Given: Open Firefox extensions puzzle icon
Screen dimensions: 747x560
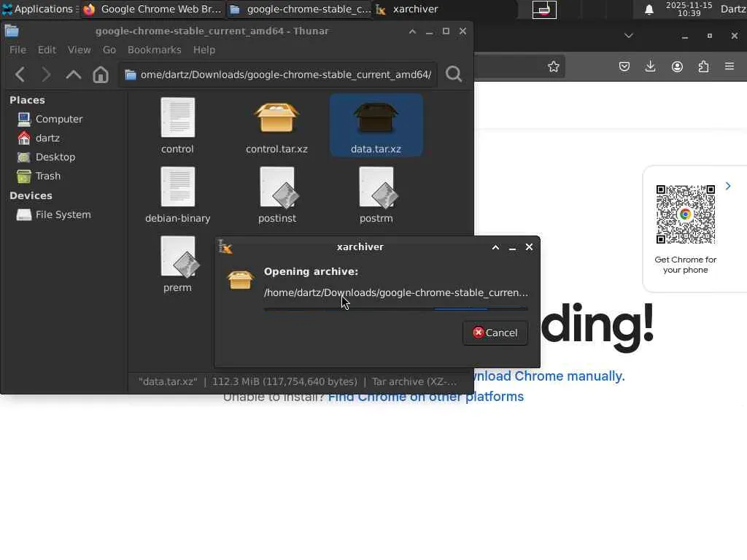Looking at the screenshot, I should (x=703, y=66).
